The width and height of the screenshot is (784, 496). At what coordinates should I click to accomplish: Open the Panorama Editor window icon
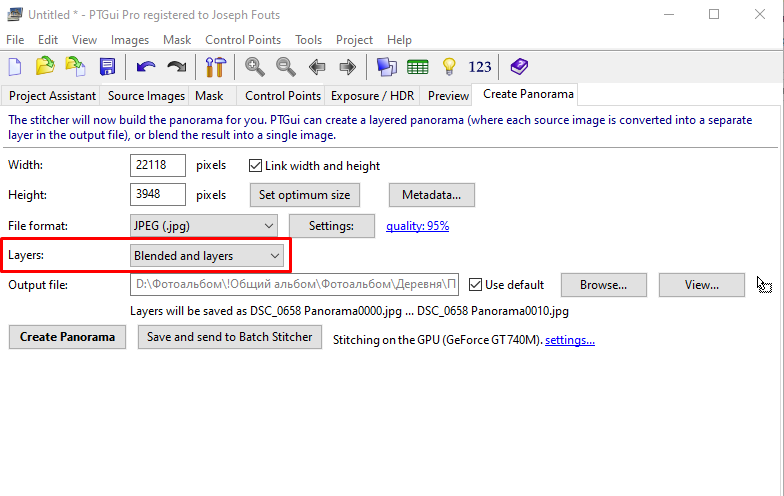coord(386,66)
